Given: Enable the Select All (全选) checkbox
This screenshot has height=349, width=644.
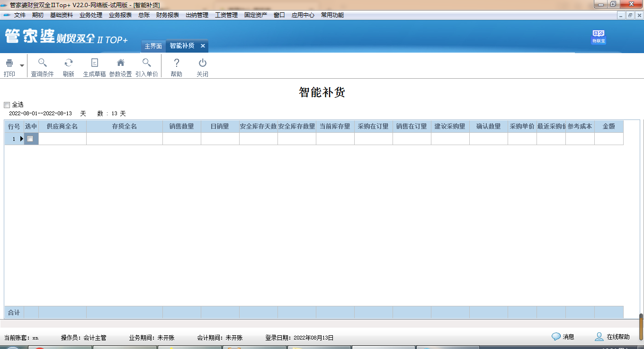Looking at the screenshot, I should (x=7, y=105).
